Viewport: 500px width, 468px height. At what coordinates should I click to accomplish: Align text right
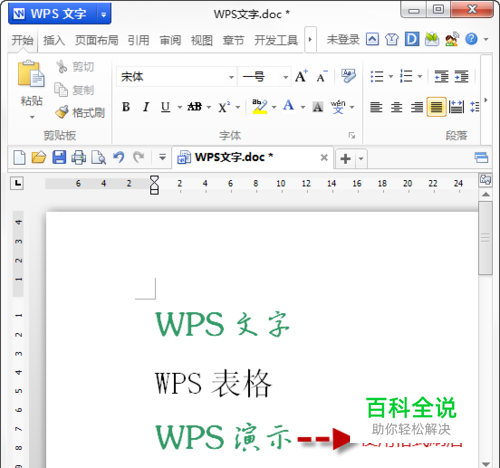click(417, 107)
